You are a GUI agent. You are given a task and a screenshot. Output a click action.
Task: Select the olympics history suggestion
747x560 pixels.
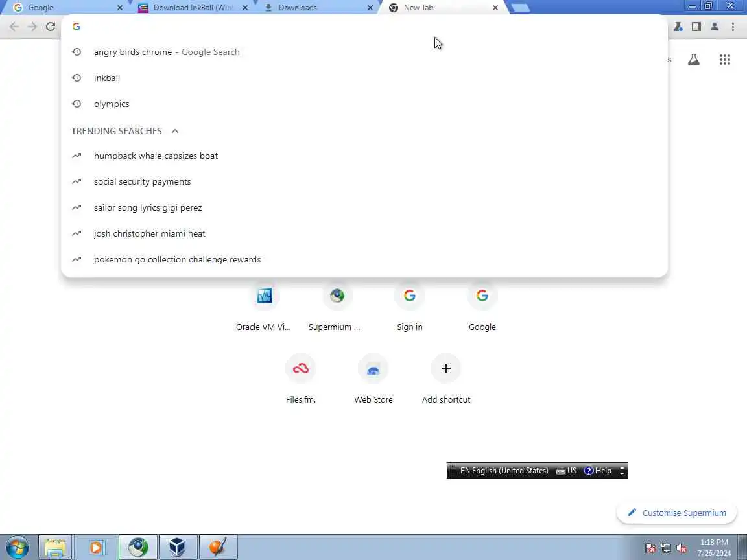364,104
